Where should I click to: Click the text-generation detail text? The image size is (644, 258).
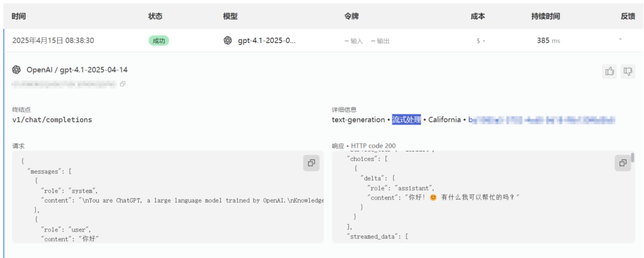pyautogui.click(x=358, y=120)
